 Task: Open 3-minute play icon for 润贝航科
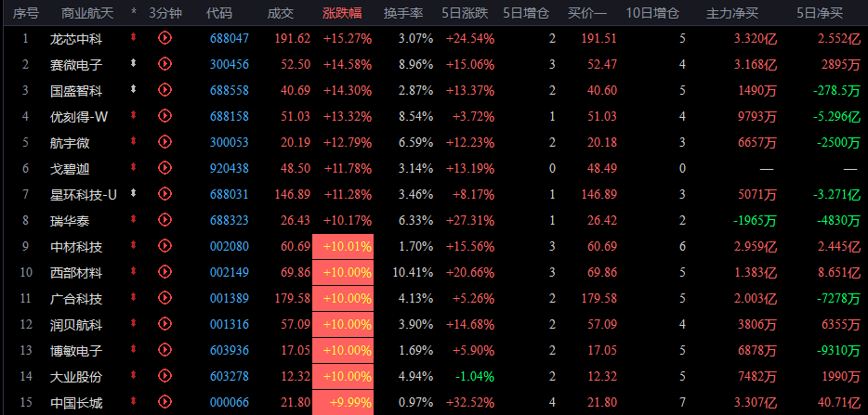165,324
